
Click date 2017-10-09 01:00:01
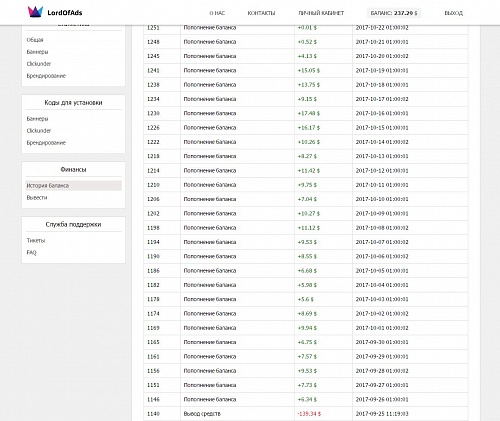point(382,214)
